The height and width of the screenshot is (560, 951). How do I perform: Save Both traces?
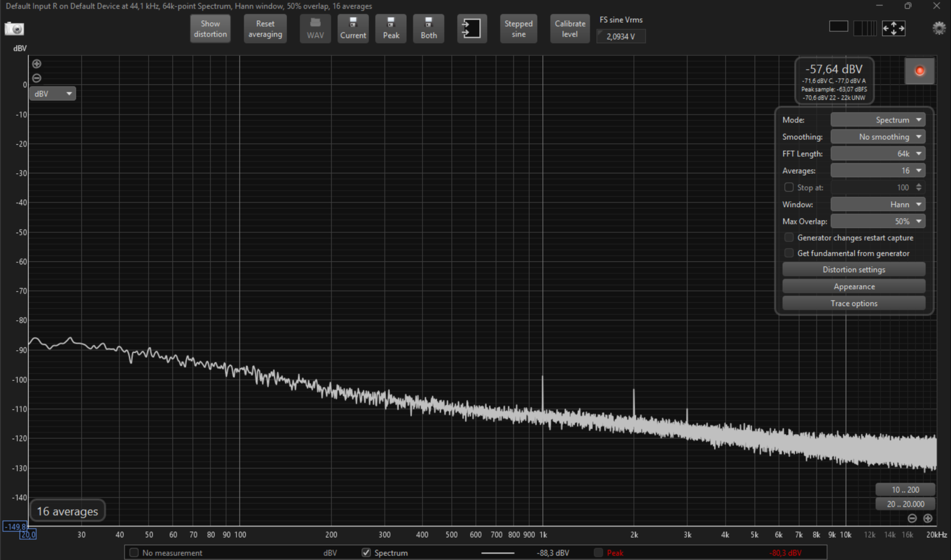[429, 29]
